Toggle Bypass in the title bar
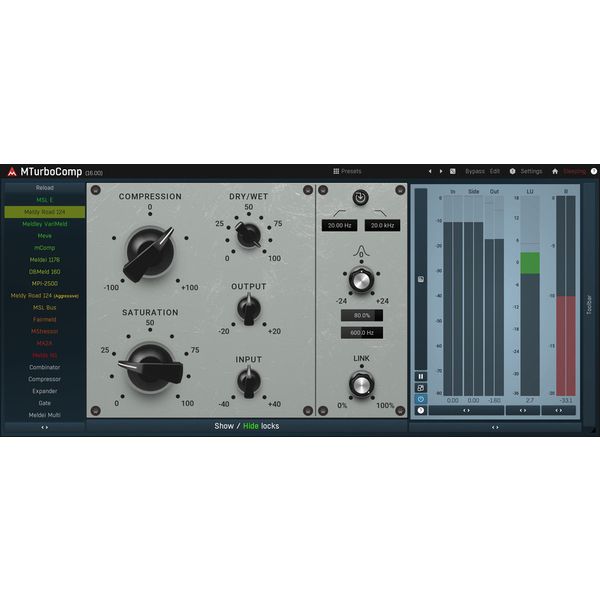The height and width of the screenshot is (600, 600). point(475,171)
